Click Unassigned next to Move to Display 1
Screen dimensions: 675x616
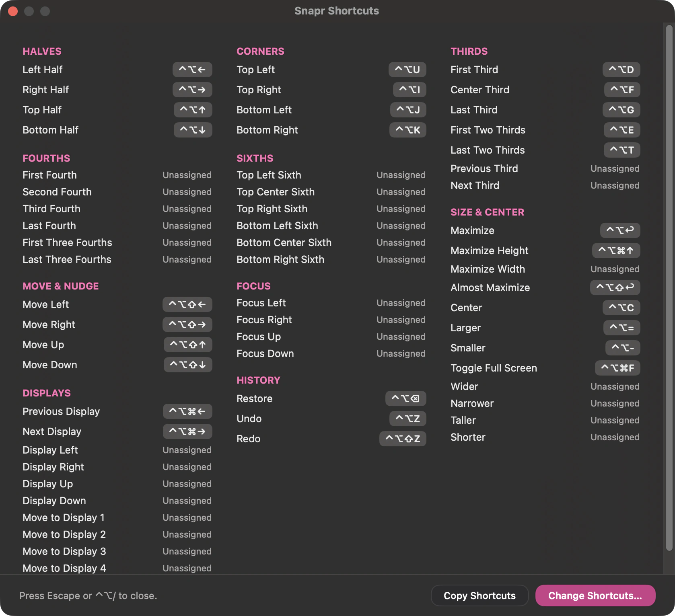pyautogui.click(x=187, y=517)
